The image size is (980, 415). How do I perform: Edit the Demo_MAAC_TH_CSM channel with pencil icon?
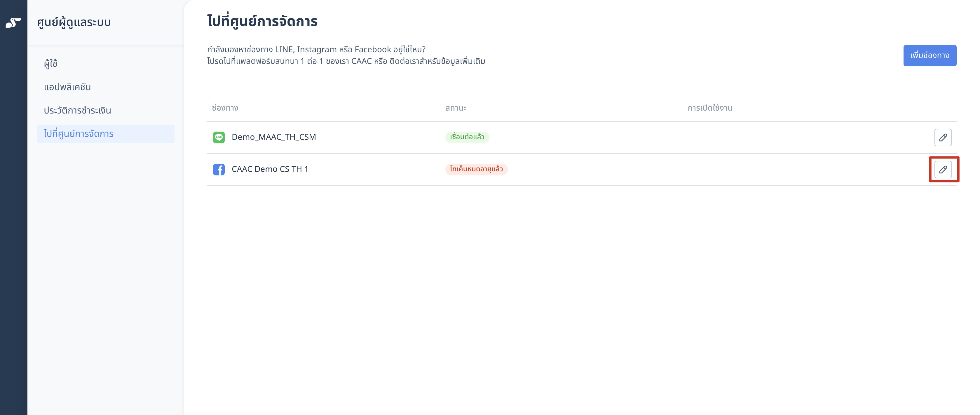click(x=943, y=137)
